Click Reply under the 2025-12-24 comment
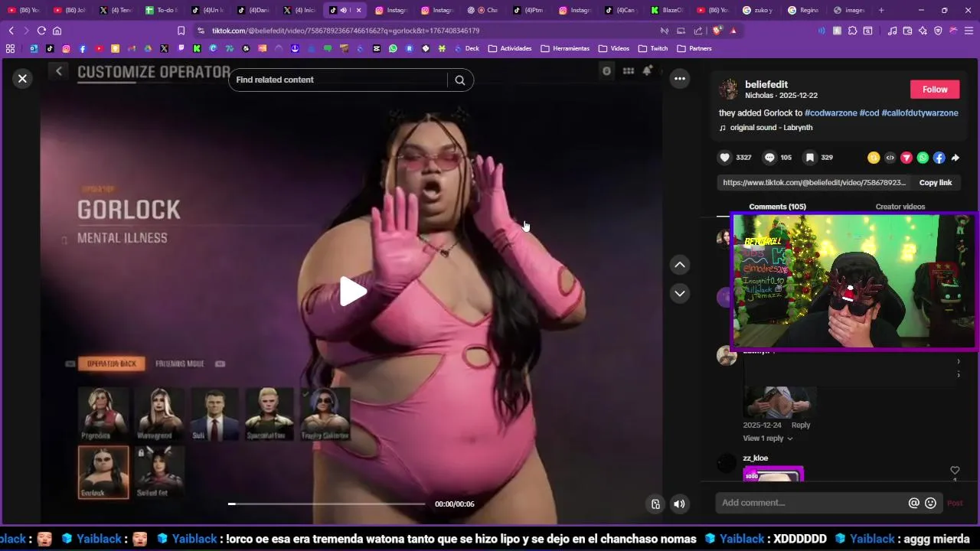This screenshot has height=551, width=980. [x=801, y=425]
